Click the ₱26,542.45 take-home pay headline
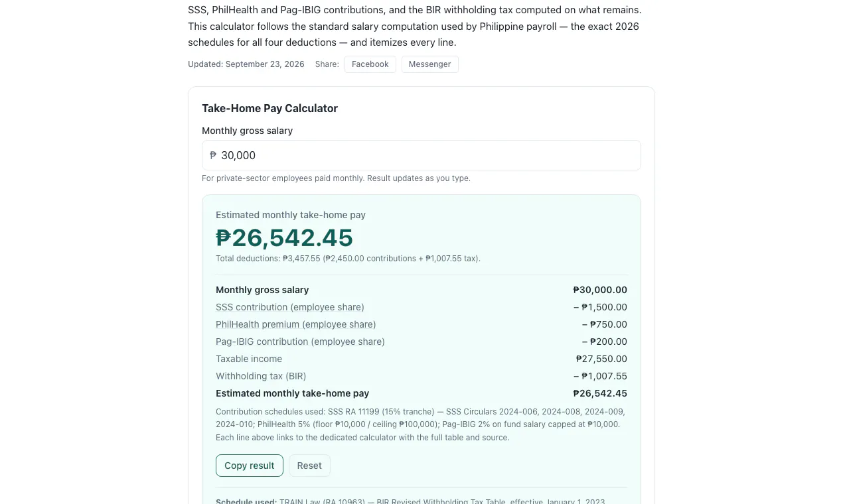Screen dimensions: 843x504 284,237
